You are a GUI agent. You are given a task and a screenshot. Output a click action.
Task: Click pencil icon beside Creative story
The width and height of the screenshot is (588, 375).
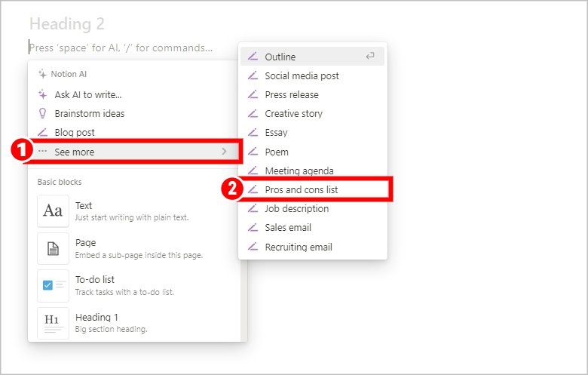(x=253, y=113)
